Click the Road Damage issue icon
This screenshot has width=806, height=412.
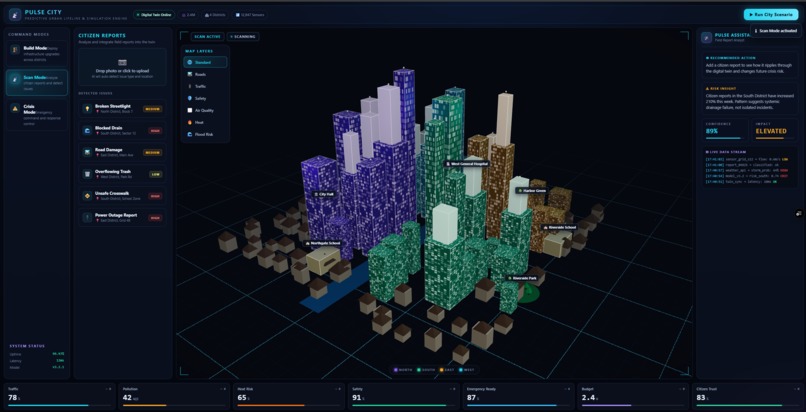[x=87, y=152]
